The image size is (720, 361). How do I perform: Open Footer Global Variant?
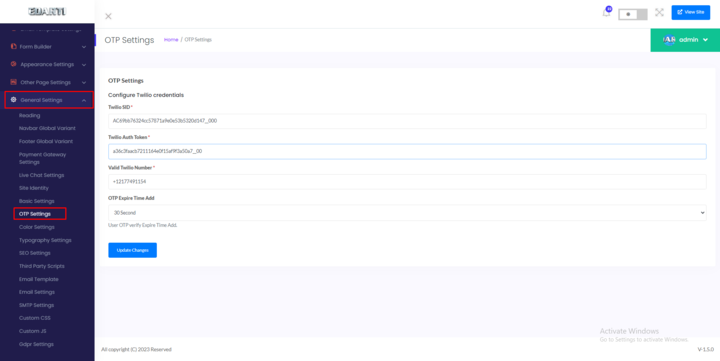46,141
